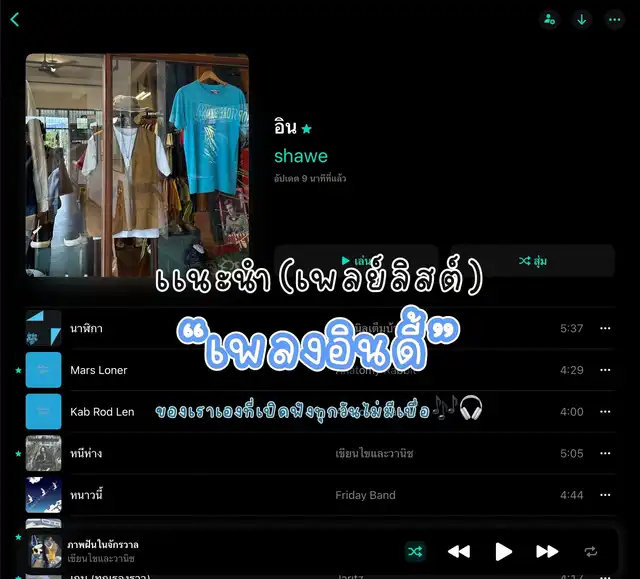Open the top-right playlist more options menu
640x579 pixels.
point(614,19)
